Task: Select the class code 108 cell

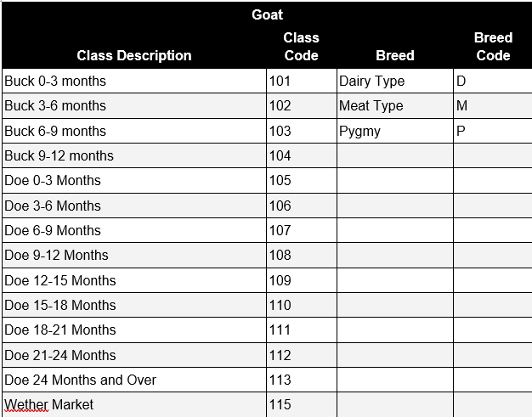Action: pyautogui.click(x=302, y=255)
